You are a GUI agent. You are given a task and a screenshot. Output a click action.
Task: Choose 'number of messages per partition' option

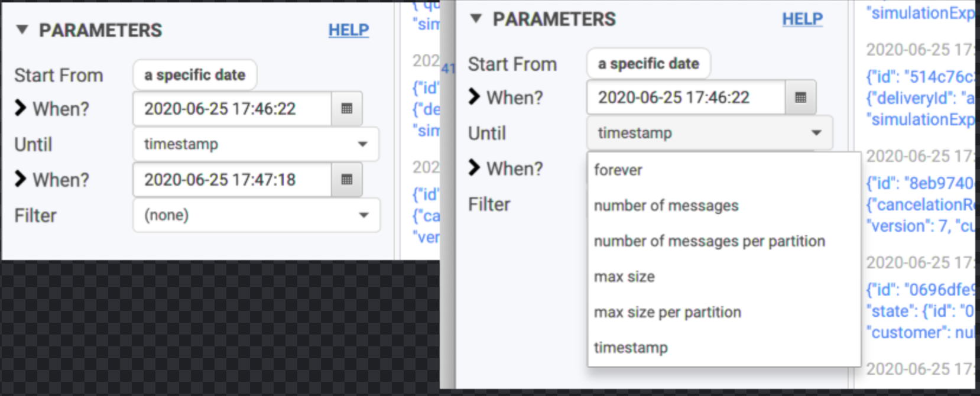[723, 241]
